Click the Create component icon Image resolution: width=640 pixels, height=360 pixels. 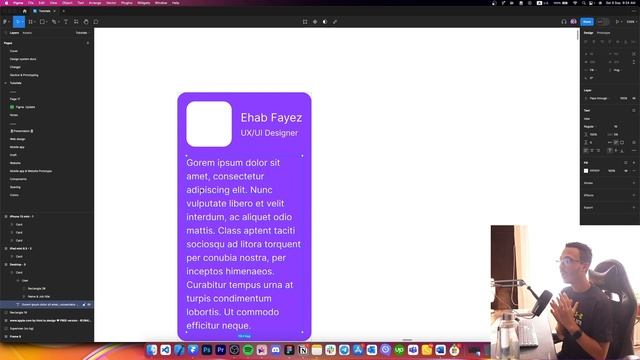[315, 22]
